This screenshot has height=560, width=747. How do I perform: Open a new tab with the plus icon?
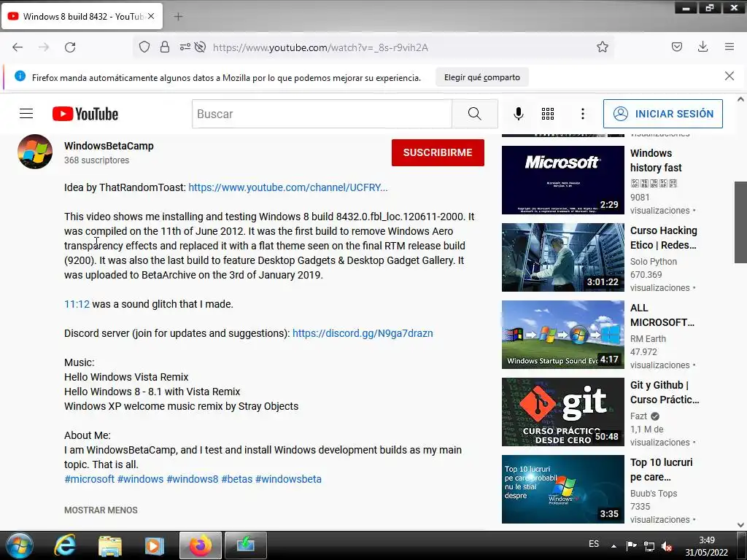pyautogui.click(x=178, y=17)
